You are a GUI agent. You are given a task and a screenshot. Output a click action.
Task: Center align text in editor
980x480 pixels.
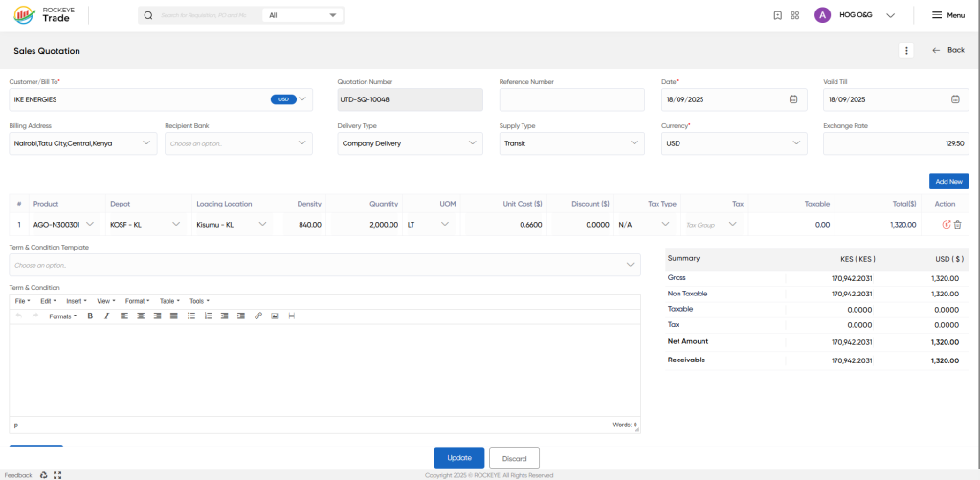coord(141,316)
